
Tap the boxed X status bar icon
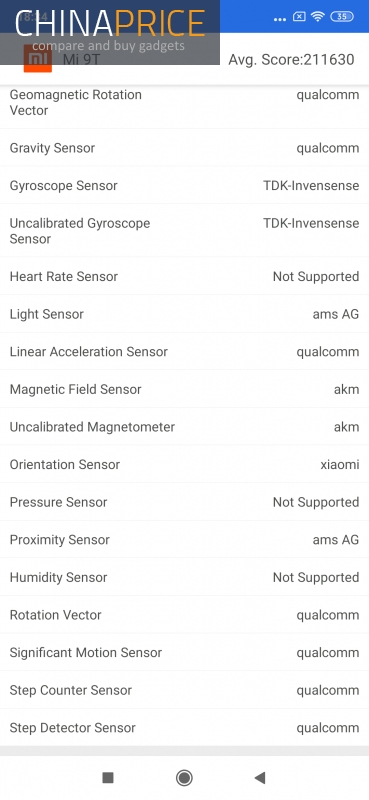(x=299, y=16)
